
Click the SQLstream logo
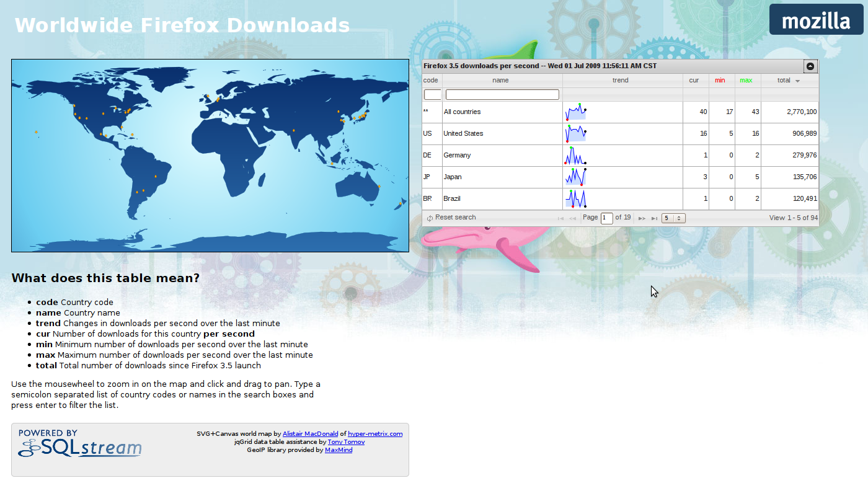point(79,444)
